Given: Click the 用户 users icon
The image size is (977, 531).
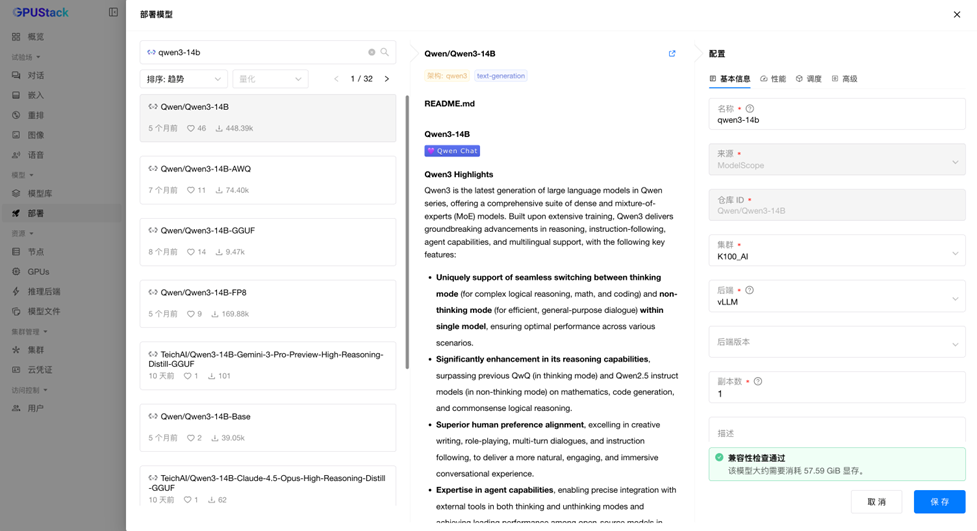Looking at the screenshot, I should click(16, 408).
